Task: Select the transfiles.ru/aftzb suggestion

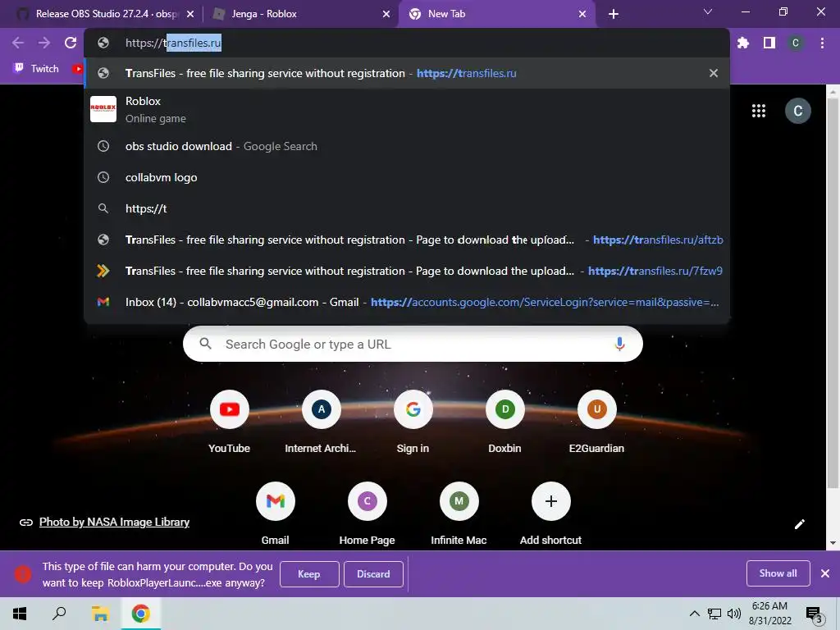Action: (x=407, y=240)
